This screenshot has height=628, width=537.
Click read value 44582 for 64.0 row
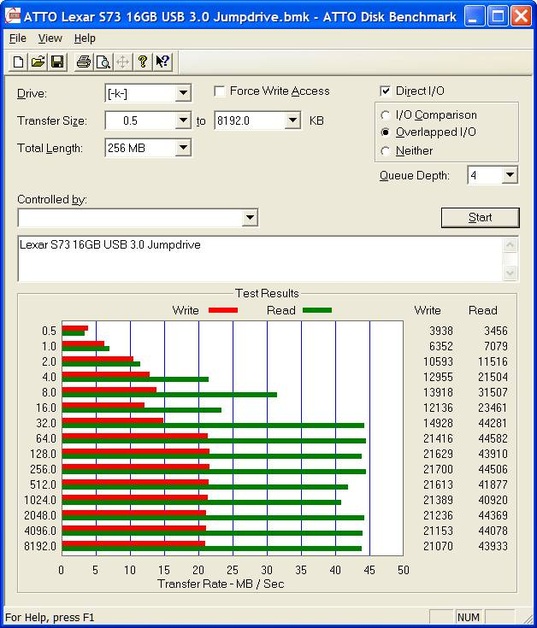[493, 439]
